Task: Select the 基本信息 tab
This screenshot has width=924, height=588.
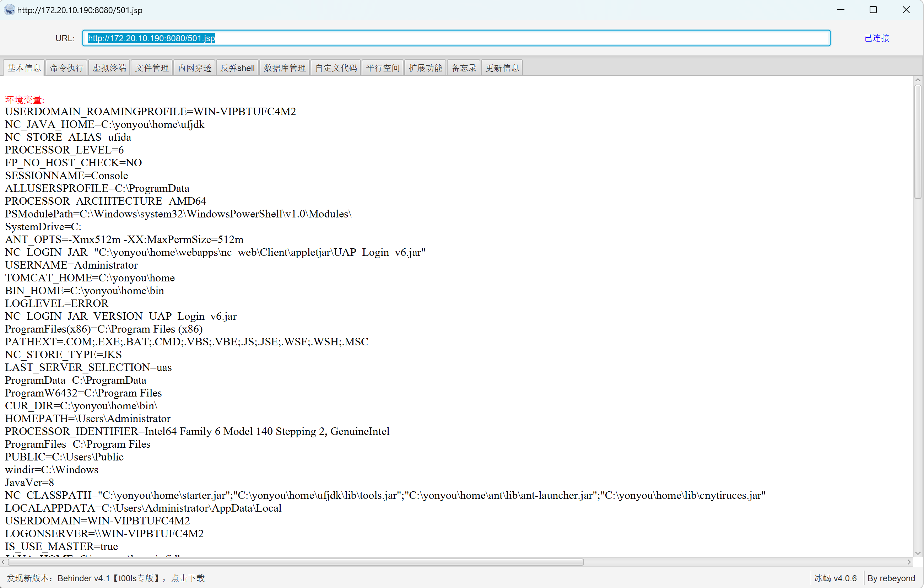Action: [24, 68]
